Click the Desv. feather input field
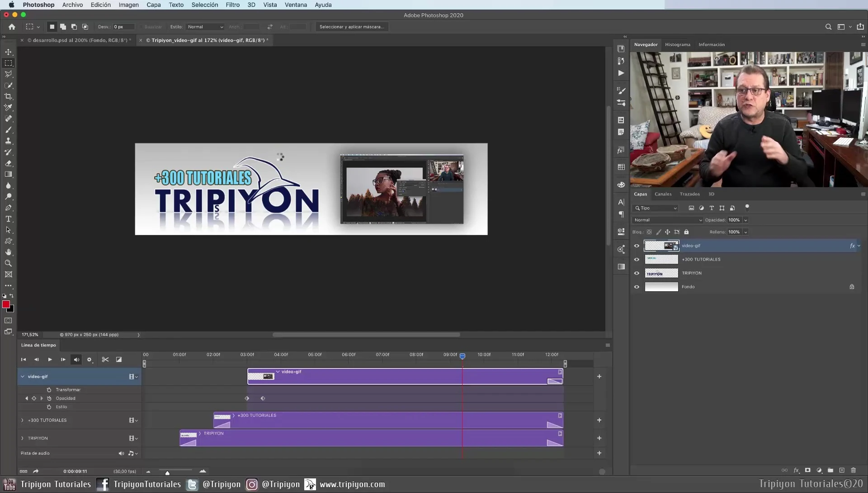868x493 pixels. click(123, 27)
